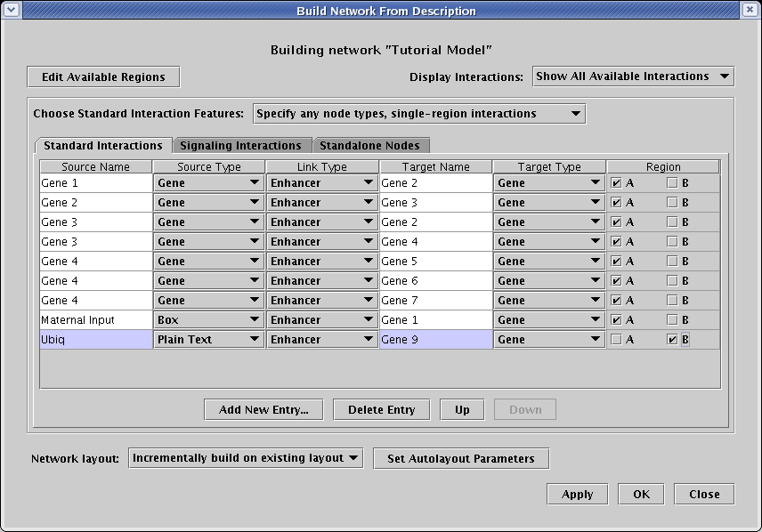
Task: Click the Add New Entry button
Action: coord(263,409)
